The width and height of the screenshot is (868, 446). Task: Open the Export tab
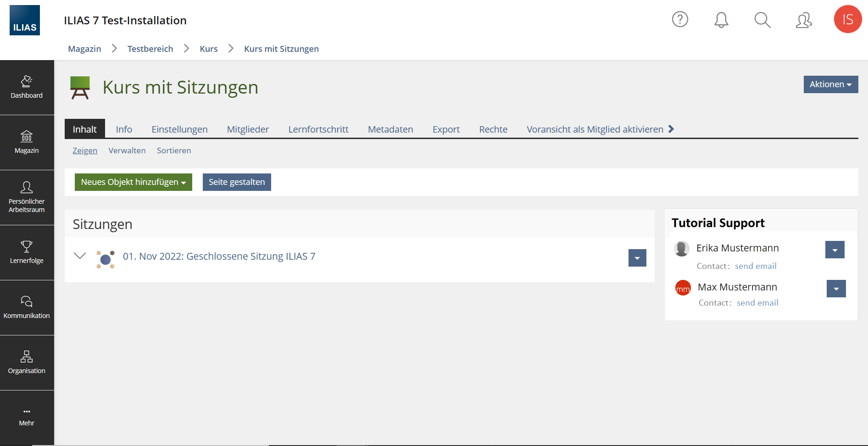coord(446,129)
